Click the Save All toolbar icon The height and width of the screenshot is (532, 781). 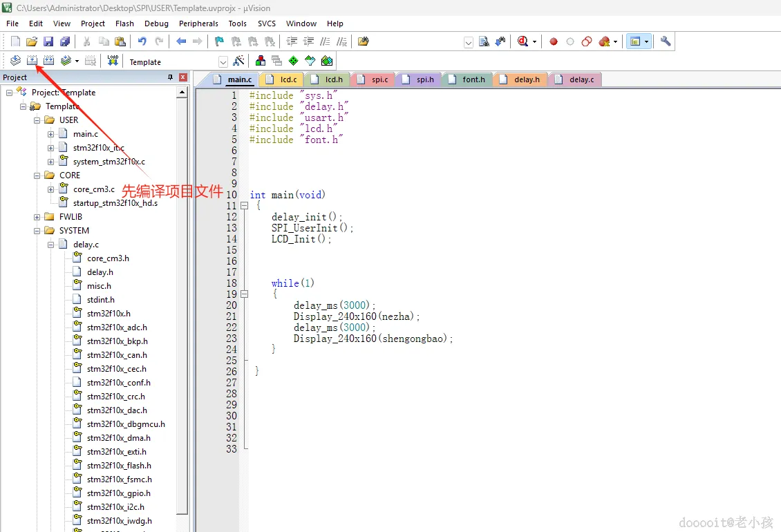pyautogui.click(x=64, y=41)
